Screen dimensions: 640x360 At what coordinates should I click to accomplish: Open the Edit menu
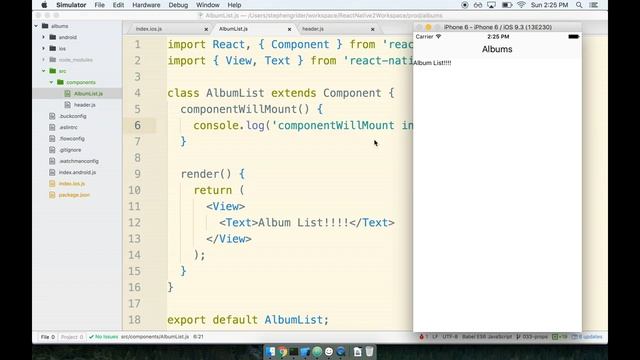(118, 5)
